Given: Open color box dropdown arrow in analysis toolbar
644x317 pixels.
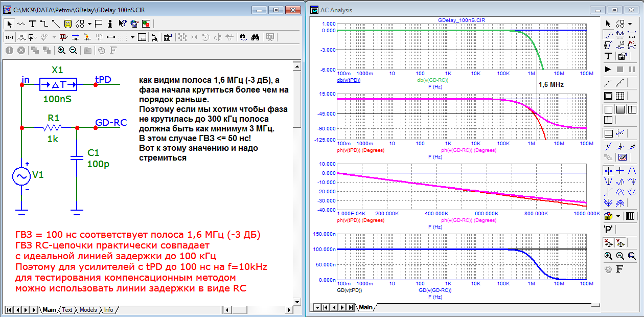Looking at the screenshot, I should point(618,216).
